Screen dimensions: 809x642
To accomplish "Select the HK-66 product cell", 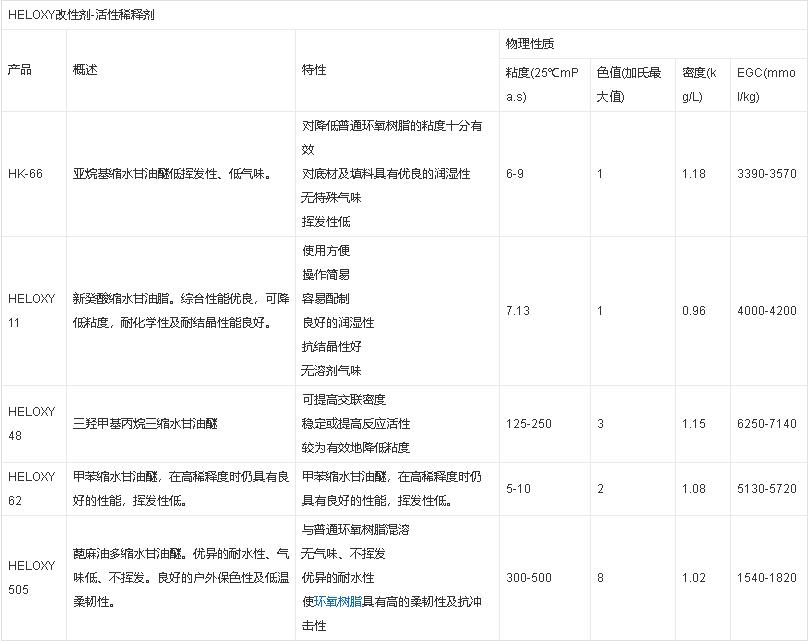I will (25, 174).
